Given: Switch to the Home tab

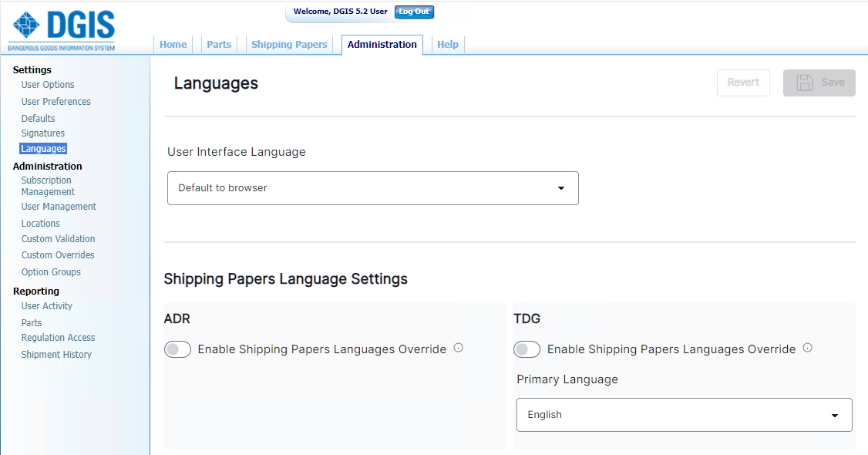Looking at the screenshot, I should [x=173, y=44].
